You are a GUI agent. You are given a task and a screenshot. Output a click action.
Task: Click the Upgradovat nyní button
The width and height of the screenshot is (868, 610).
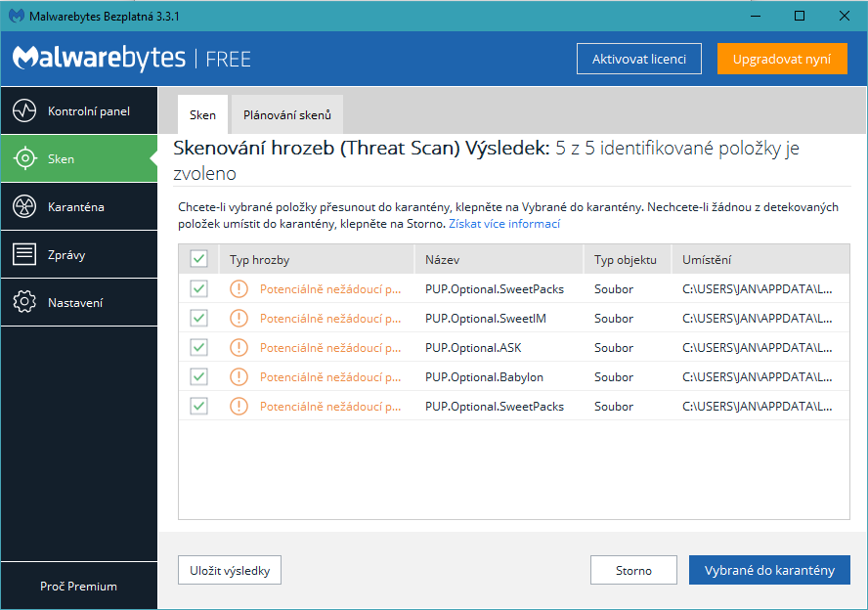(782, 59)
